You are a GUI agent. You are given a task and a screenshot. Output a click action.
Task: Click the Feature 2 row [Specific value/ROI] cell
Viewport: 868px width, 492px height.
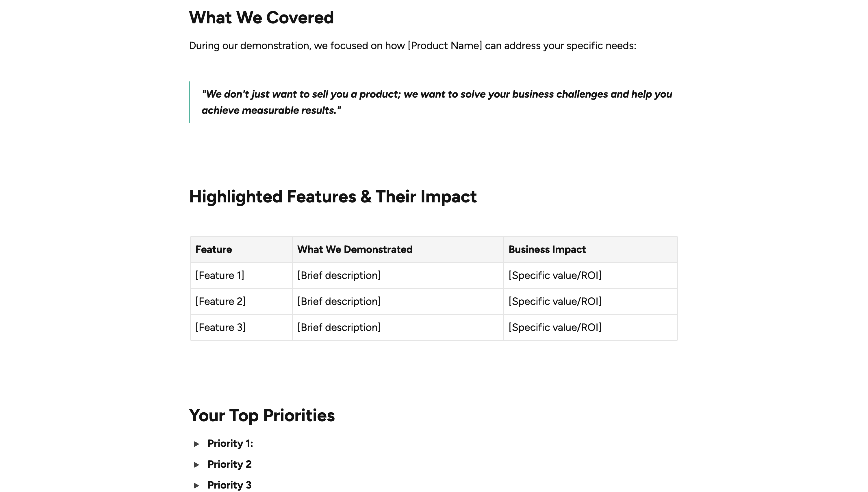point(590,302)
